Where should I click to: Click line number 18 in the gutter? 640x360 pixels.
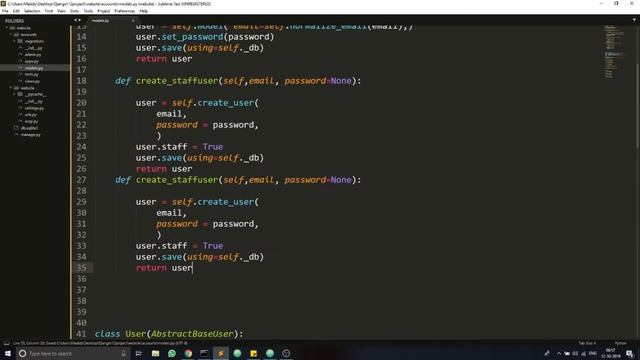coord(81,81)
